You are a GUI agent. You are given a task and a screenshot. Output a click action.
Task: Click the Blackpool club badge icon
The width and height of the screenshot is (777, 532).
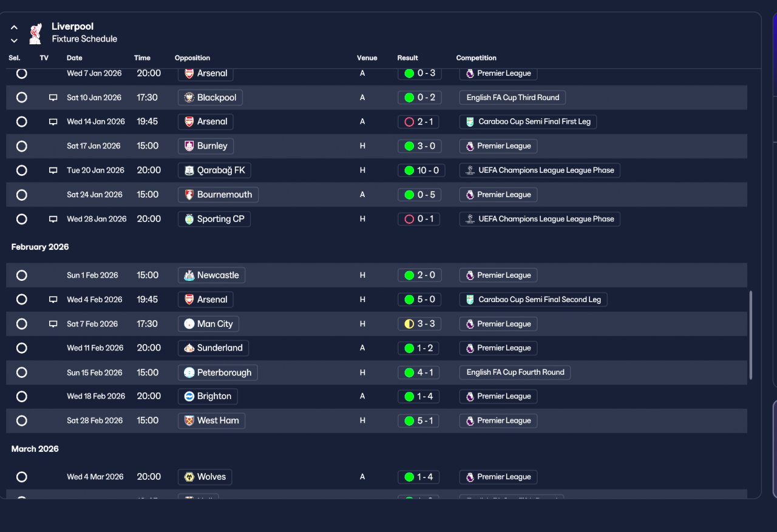point(189,98)
